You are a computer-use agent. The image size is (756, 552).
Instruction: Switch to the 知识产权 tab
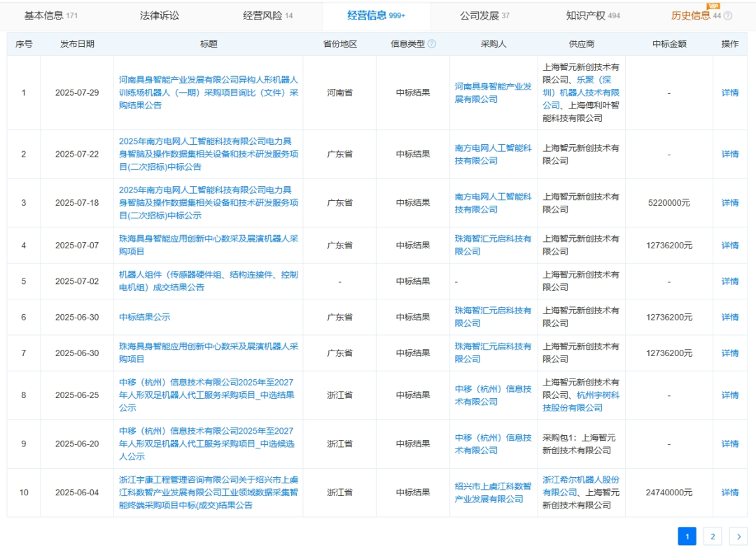[593, 16]
